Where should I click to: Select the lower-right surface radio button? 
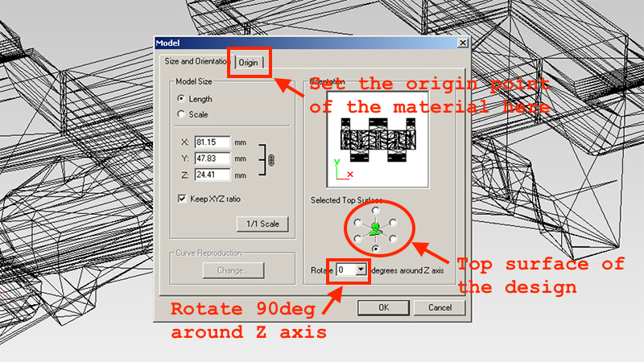[393, 238]
